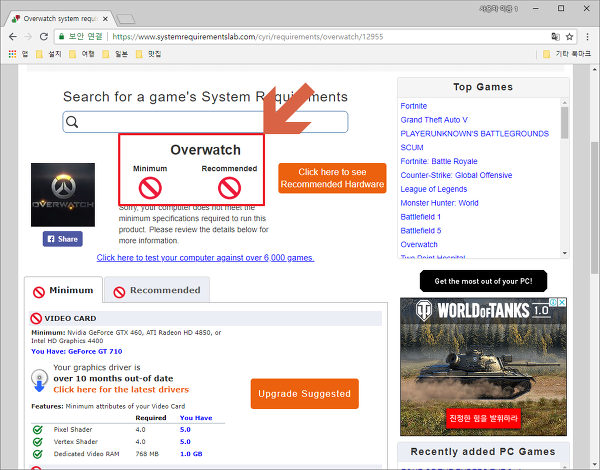Open Grand Theft Auto V link

click(434, 120)
